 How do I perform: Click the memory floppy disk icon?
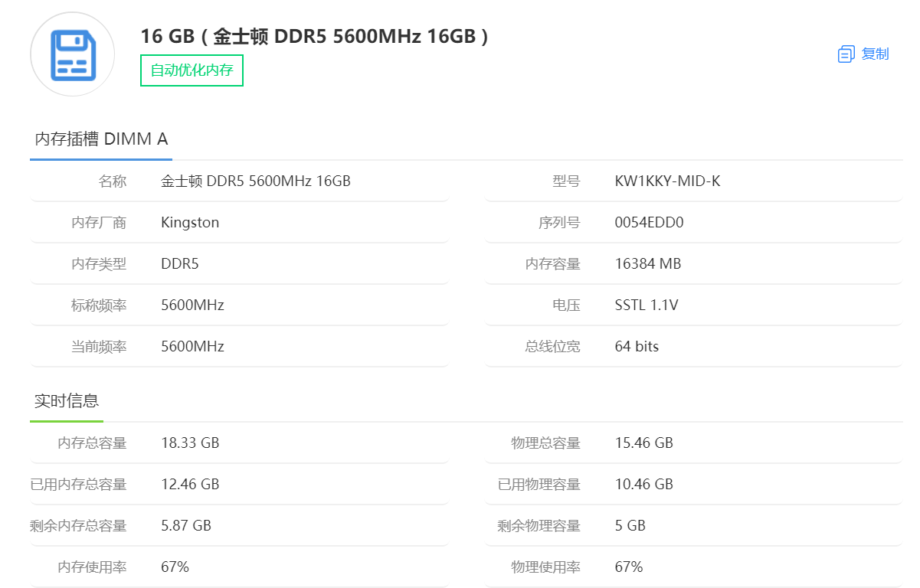tap(73, 54)
